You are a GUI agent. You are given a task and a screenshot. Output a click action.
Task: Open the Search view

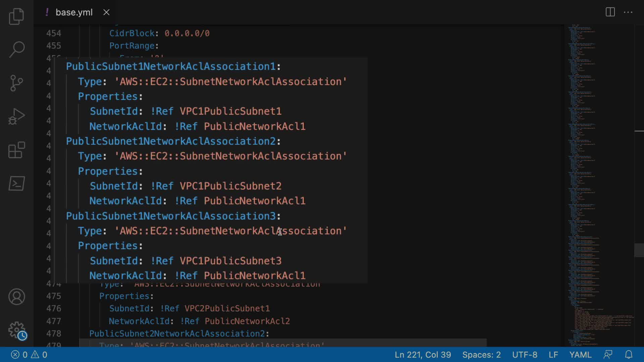(16, 49)
